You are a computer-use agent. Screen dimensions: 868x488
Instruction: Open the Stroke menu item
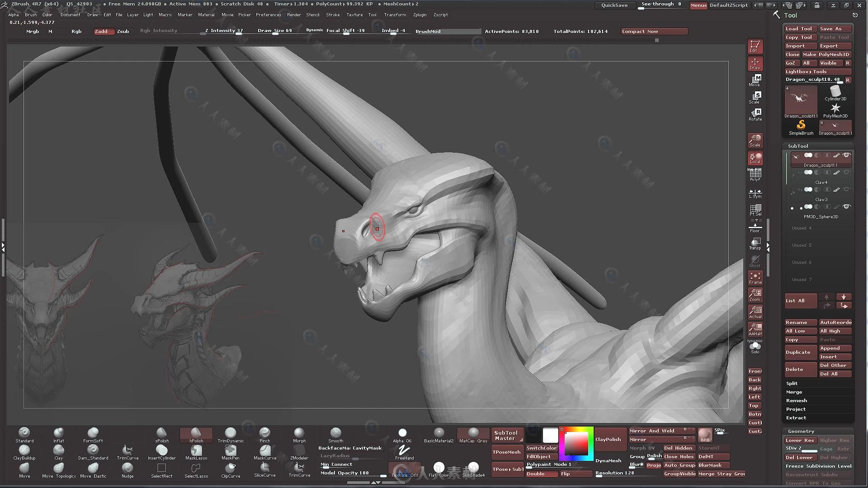[333, 15]
